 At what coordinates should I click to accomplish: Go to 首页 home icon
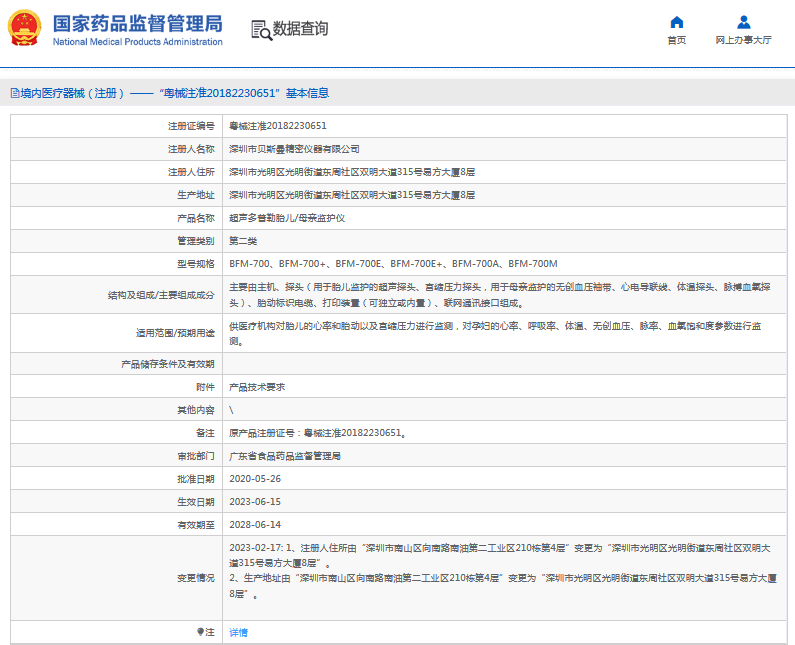(x=677, y=22)
